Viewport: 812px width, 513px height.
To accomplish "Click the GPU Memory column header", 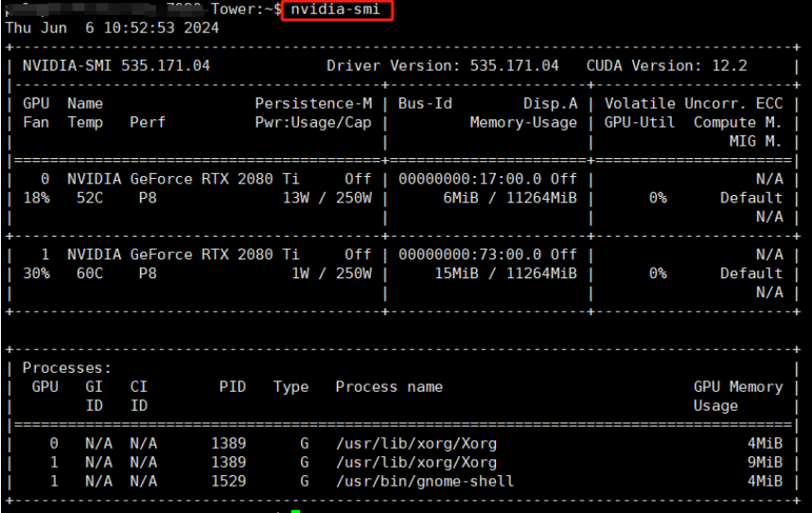I will [738, 387].
